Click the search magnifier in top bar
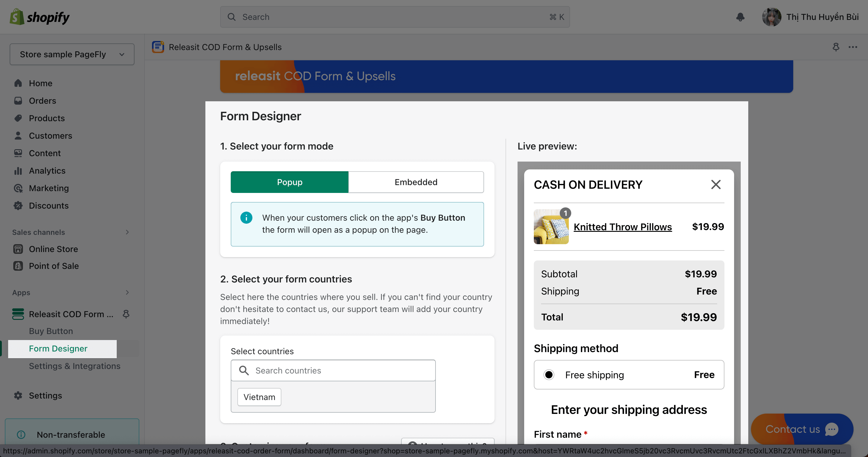The image size is (868, 457). pyautogui.click(x=232, y=17)
